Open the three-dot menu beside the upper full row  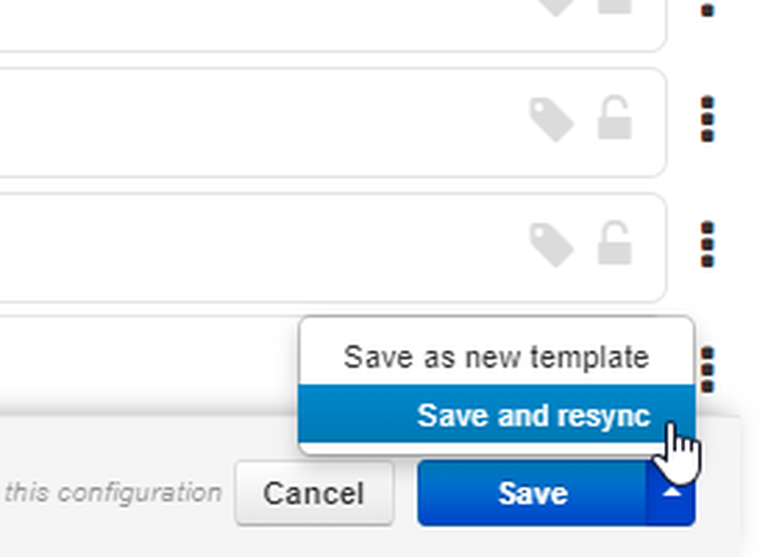click(707, 120)
